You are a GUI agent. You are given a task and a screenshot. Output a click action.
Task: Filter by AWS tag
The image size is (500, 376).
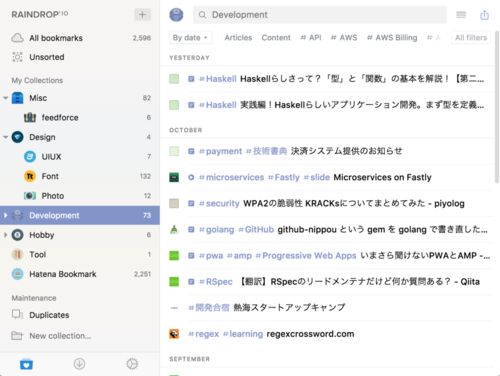point(344,38)
